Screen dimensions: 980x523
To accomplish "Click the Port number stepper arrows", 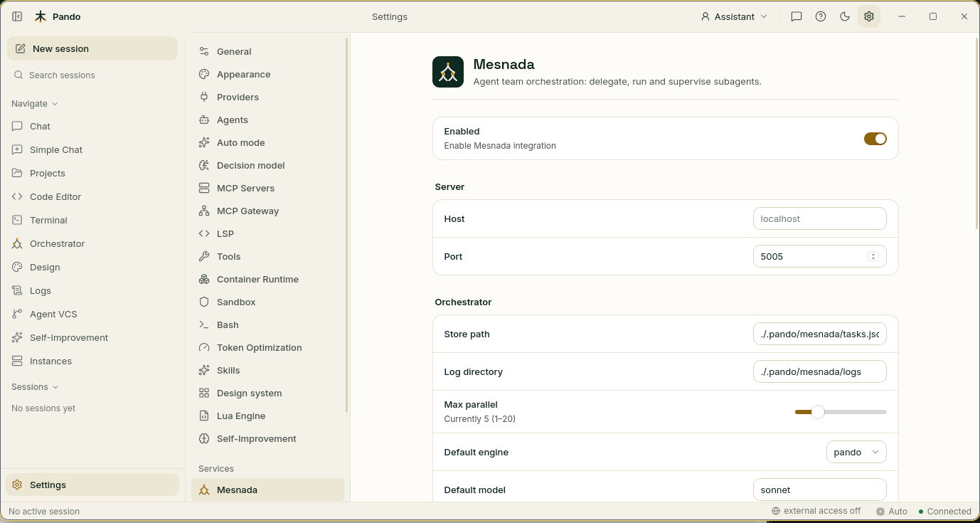I will point(873,256).
